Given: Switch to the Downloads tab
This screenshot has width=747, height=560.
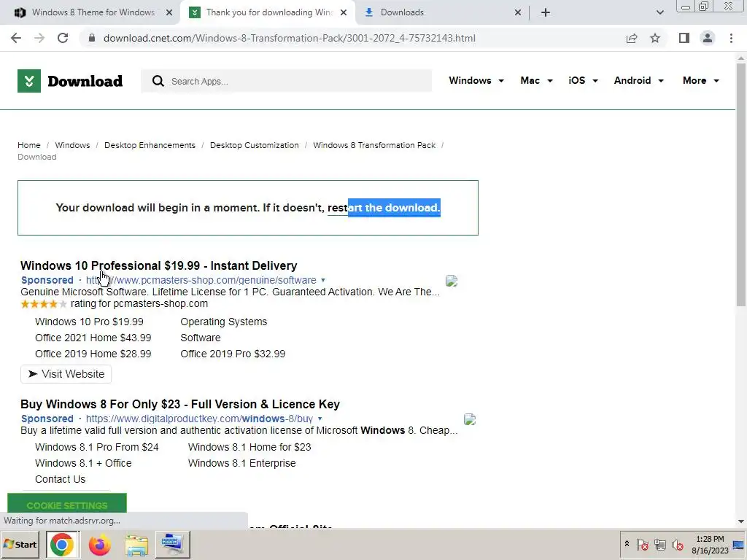Looking at the screenshot, I should 443,12.
